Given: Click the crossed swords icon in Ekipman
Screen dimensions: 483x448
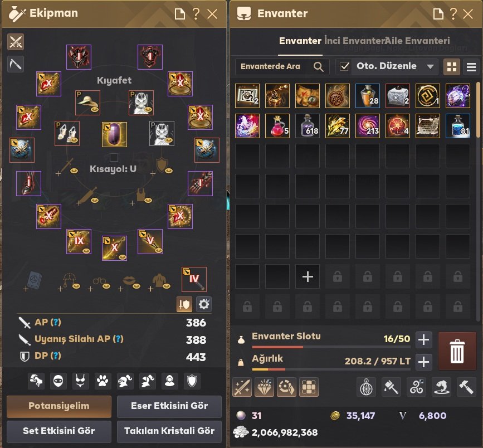Looking at the screenshot, I should 16,42.
